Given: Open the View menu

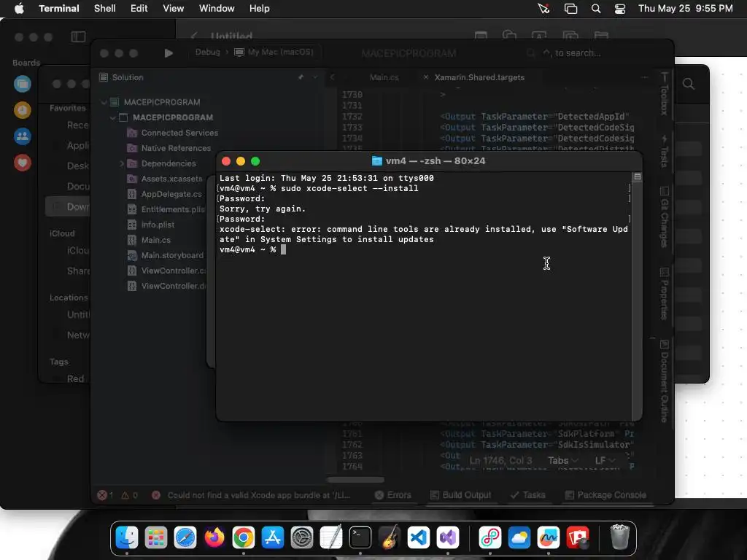Looking at the screenshot, I should point(174,8).
